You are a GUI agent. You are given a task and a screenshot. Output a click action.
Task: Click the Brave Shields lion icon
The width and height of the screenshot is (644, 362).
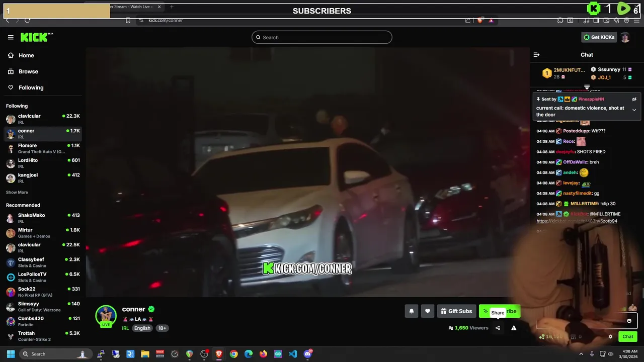480,20
